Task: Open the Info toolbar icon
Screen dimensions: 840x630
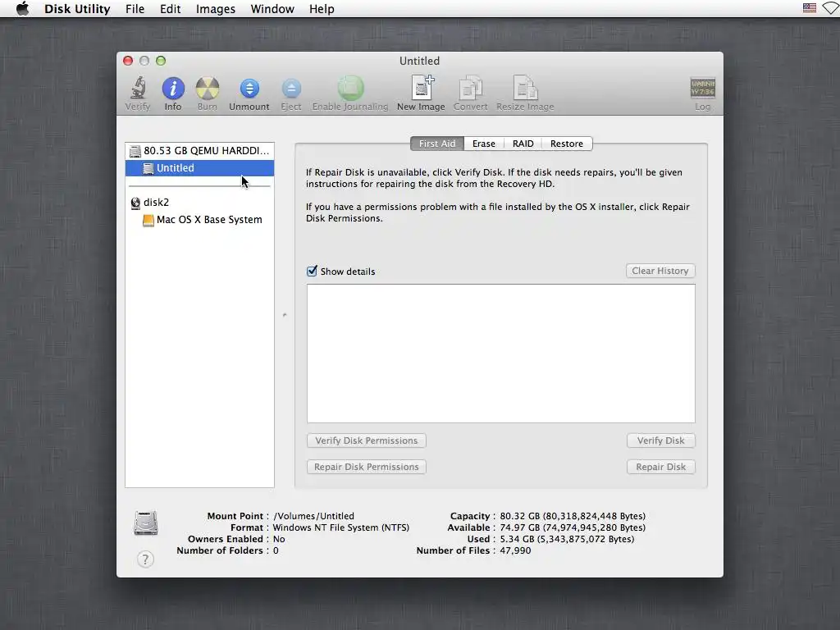Action: coord(173,89)
